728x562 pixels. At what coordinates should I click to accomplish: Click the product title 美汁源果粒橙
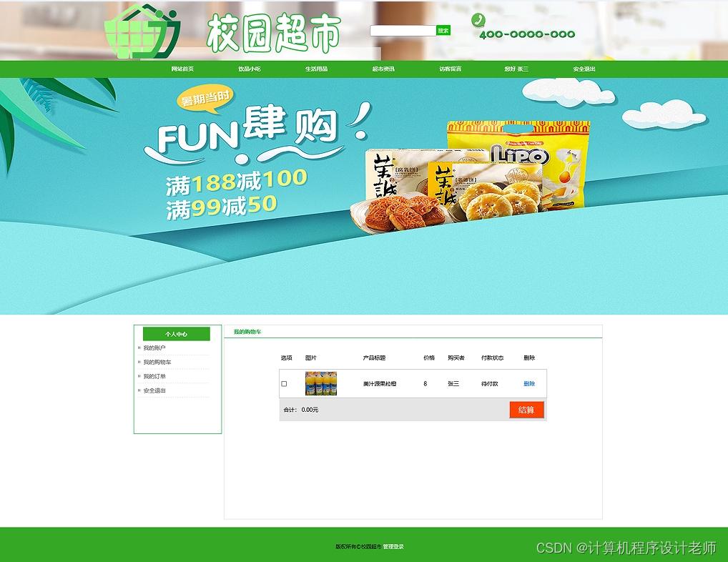pyautogui.click(x=380, y=384)
